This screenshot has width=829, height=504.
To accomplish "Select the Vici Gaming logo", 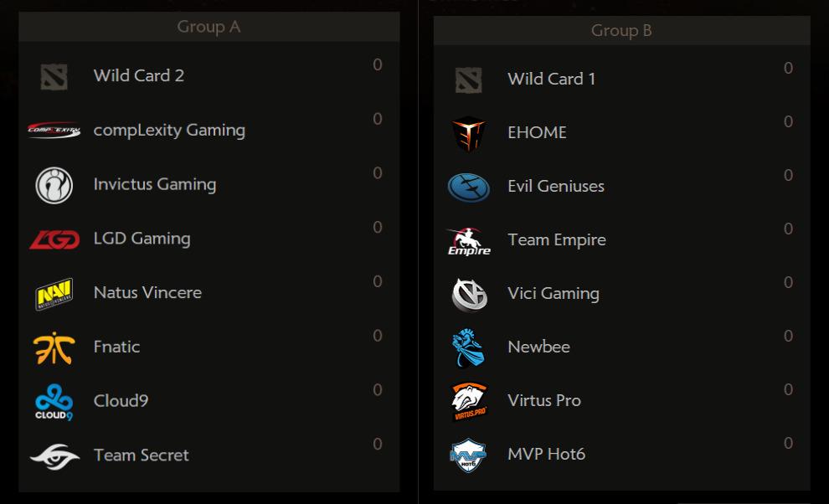I will [x=469, y=295].
